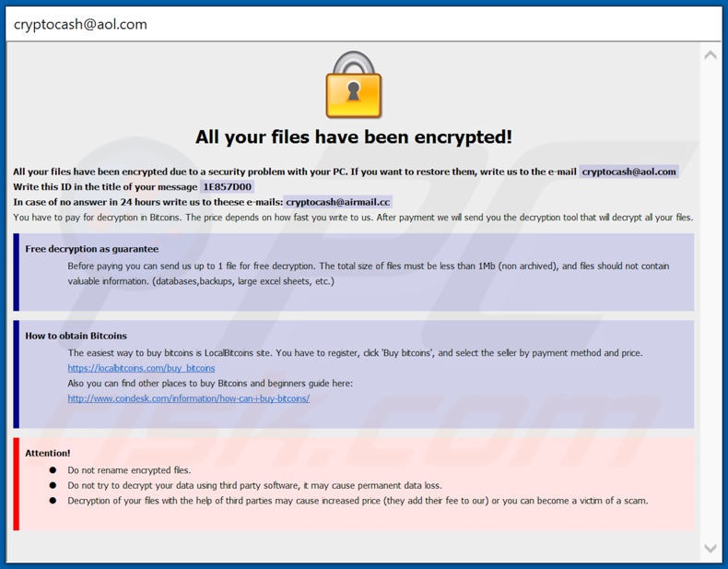Click the yellow padlock icon
Screen dimensions: 728x569
353,85
